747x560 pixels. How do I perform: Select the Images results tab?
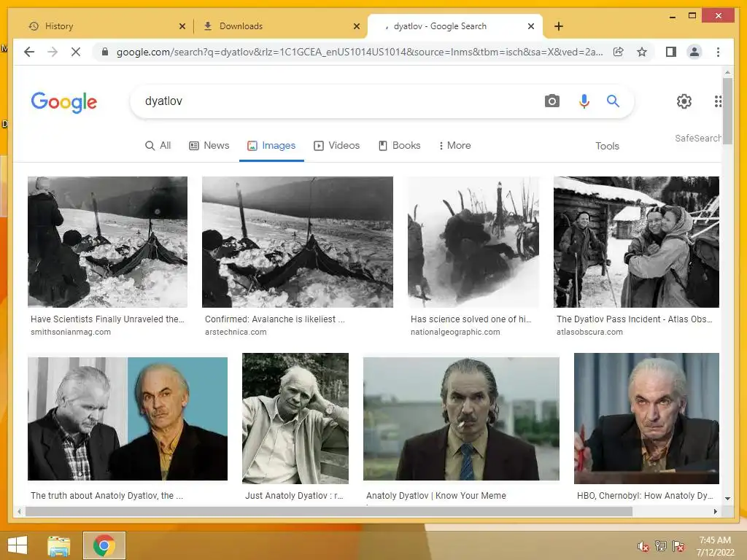click(271, 145)
